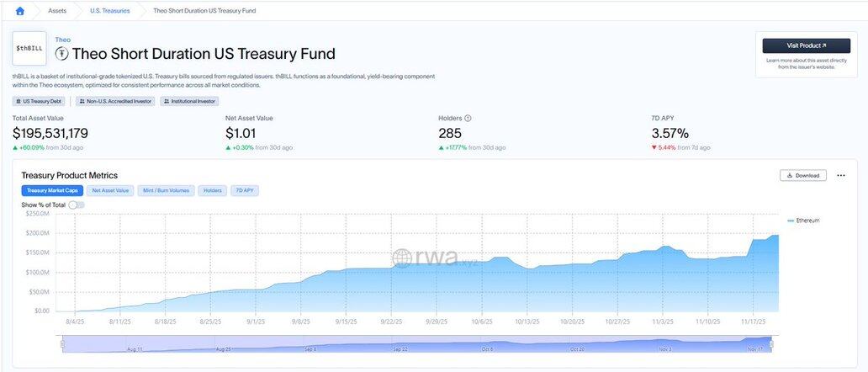Image resolution: width=868 pixels, height=372 pixels.
Task: Show the 7D APY chart tab
Action: [x=245, y=190]
